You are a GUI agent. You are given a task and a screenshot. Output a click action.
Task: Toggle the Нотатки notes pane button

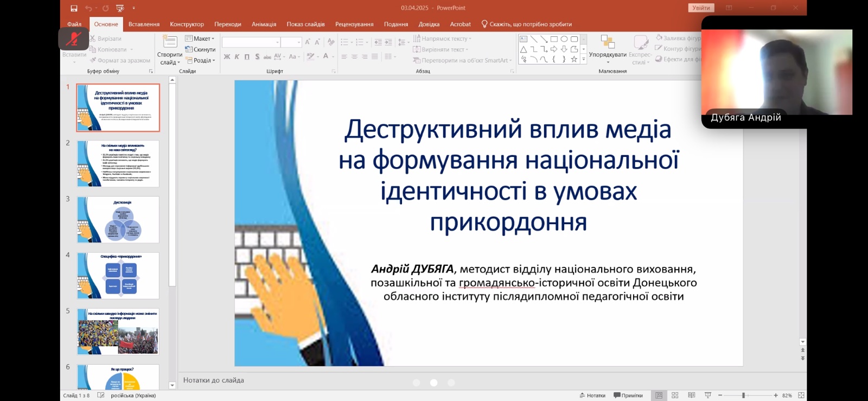(592, 396)
